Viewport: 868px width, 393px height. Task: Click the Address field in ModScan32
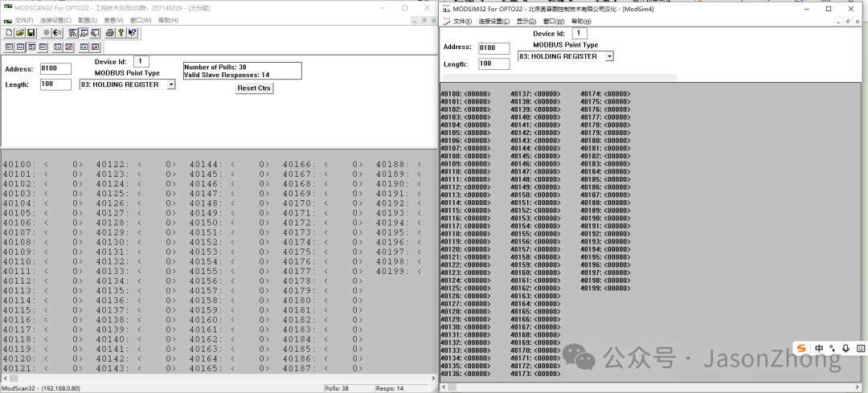coord(56,68)
